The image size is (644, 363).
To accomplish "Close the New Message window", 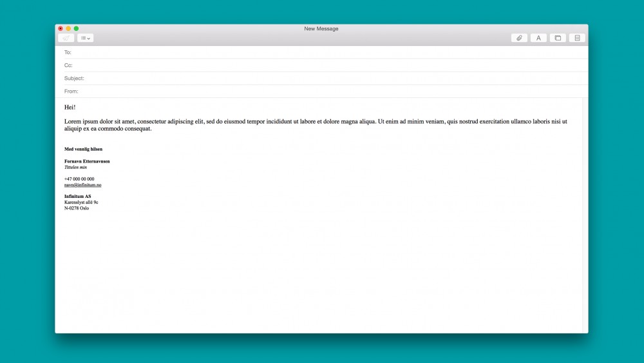I will tap(61, 28).
